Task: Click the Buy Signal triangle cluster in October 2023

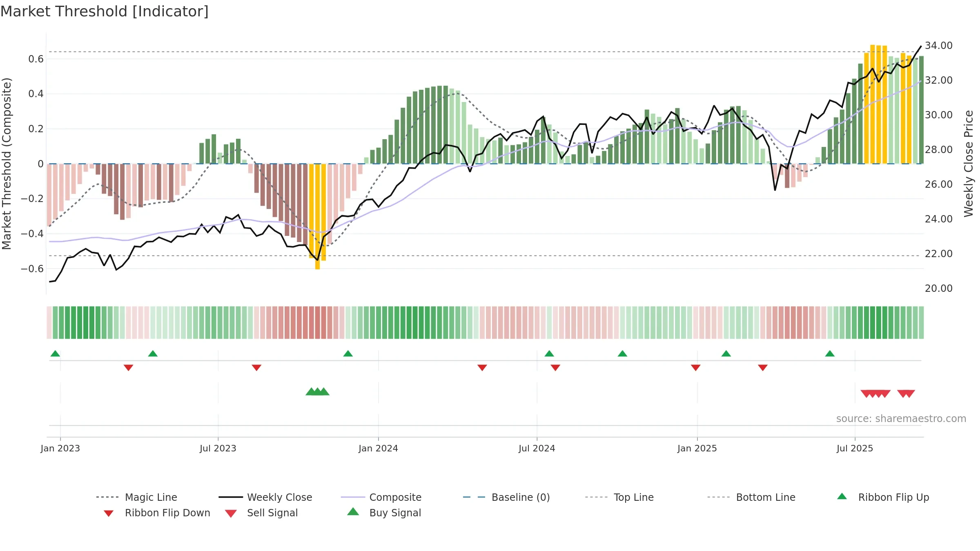Action: point(317,391)
